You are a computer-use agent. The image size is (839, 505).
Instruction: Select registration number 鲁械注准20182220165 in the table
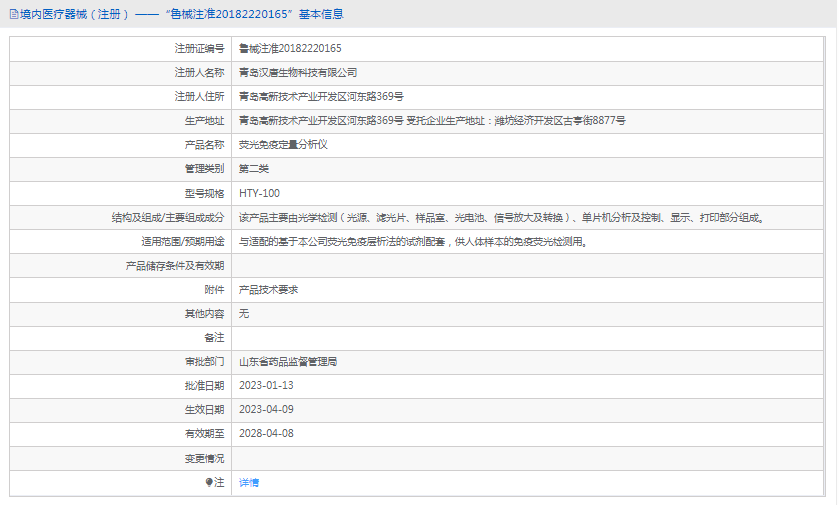point(290,49)
